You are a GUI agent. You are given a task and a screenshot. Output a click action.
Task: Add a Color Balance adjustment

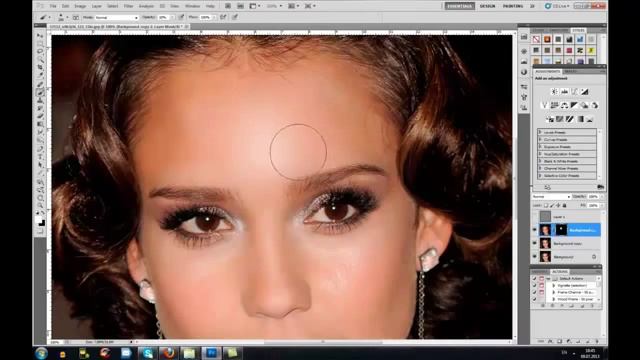(x=564, y=105)
